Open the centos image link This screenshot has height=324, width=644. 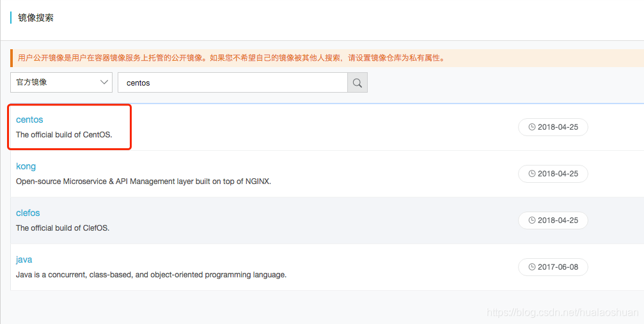[29, 120]
